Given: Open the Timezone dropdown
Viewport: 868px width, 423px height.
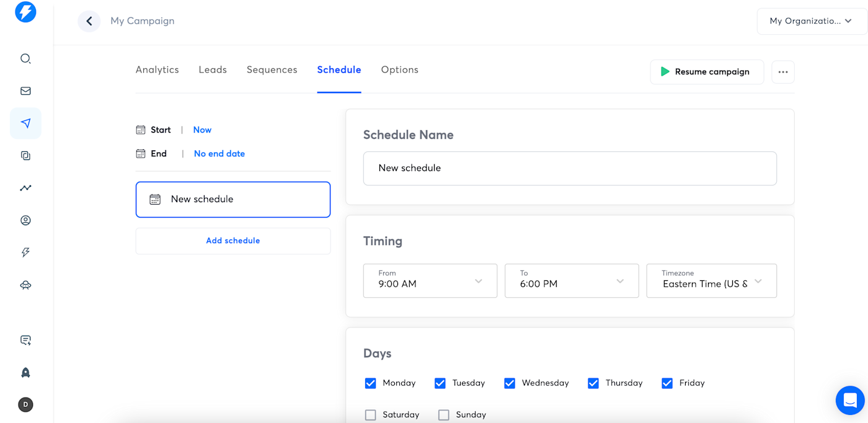Looking at the screenshot, I should click(712, 281).
